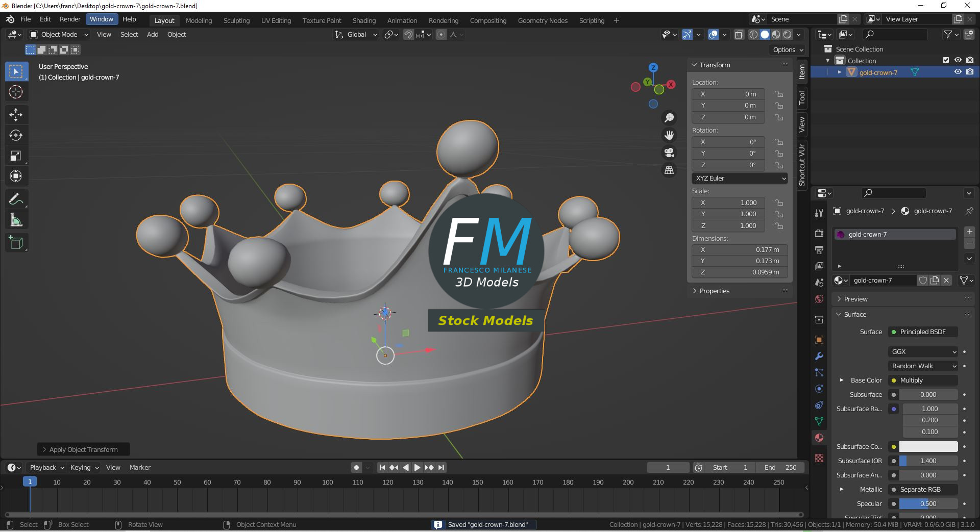
Task: Select the Annotate tool
Action: 16,199
